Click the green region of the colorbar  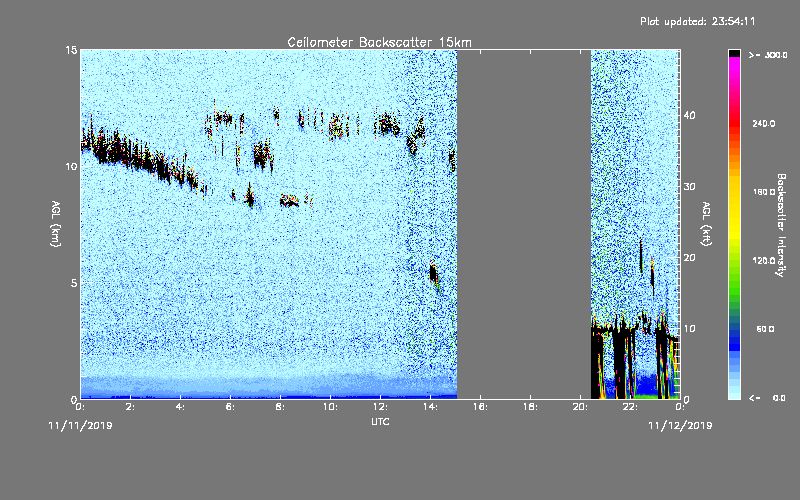click(734, 278)
